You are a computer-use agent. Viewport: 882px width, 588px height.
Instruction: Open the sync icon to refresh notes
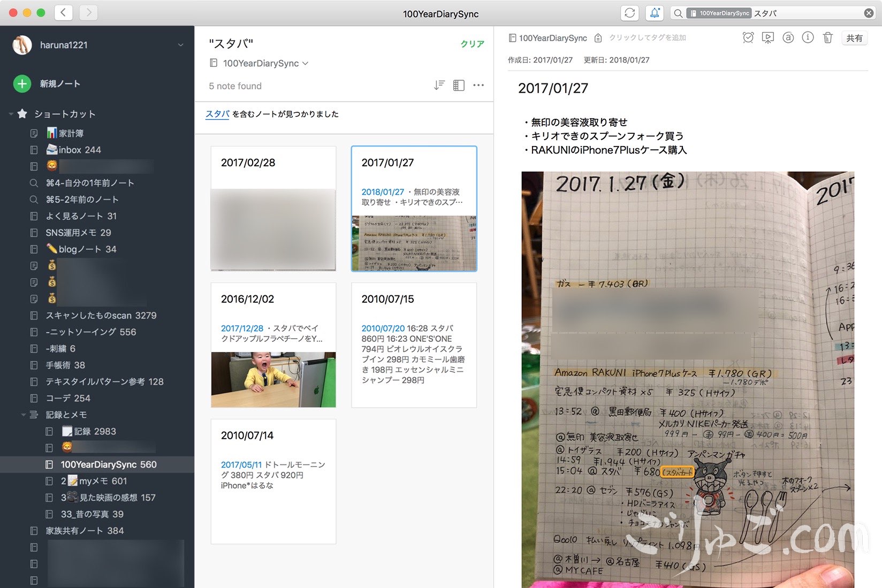point(629,13)
